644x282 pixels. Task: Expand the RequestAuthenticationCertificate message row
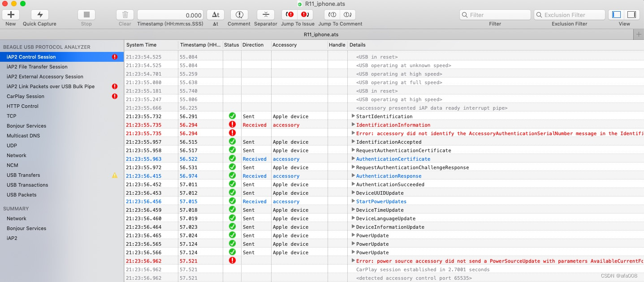coord(353,150)
